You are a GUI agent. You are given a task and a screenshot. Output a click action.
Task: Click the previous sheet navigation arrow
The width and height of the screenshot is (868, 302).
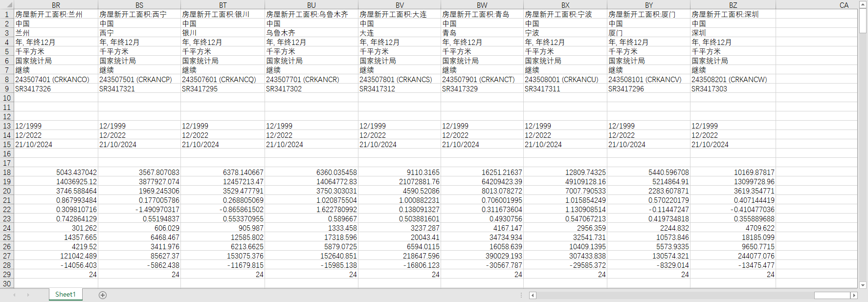pyautogui.click(x=14, y=295)
